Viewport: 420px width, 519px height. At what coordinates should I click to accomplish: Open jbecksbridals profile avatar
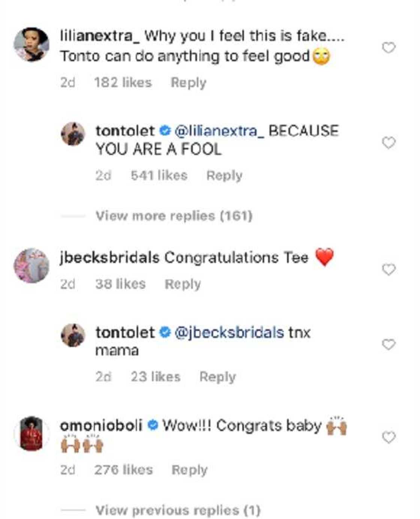31,265
